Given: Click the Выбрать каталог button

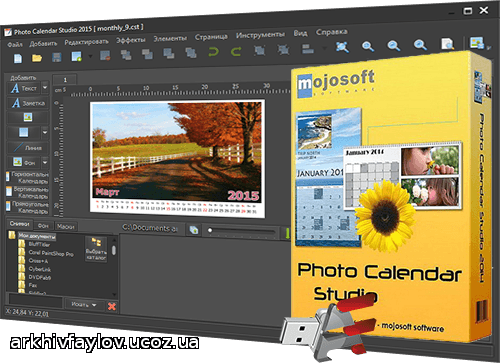Looking at the screenshot, I should click(96, 249).
